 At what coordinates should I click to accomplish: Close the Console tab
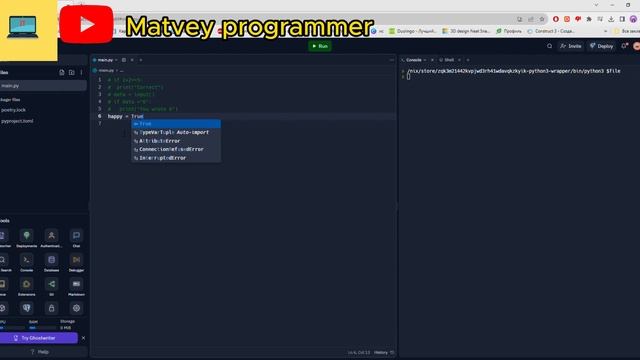click(432, 60)
